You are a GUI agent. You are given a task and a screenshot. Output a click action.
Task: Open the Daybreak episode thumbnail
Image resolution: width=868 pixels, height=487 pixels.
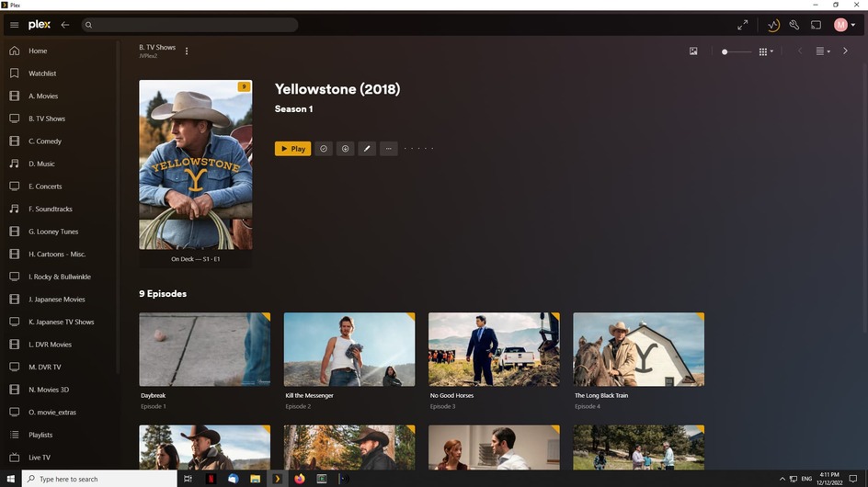tap(205, 349)
